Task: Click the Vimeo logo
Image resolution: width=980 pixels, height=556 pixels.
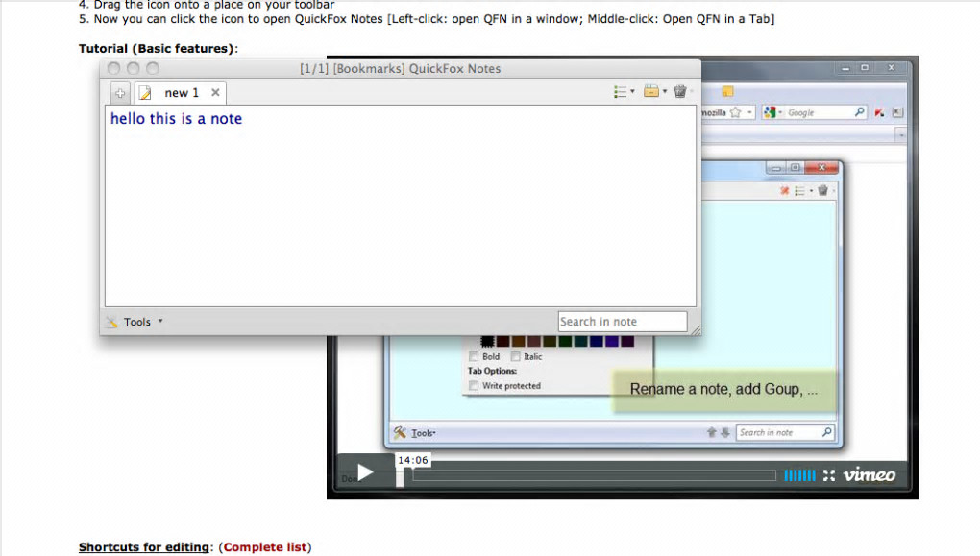Action: click(870, 475)
